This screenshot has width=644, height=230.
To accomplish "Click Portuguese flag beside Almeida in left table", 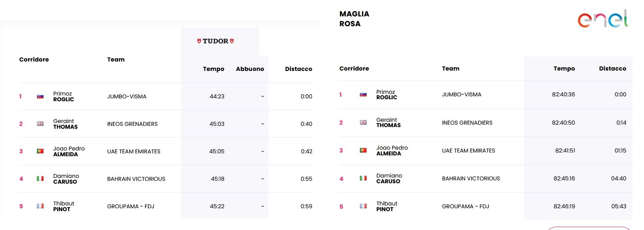I will (x=40, y=151).
